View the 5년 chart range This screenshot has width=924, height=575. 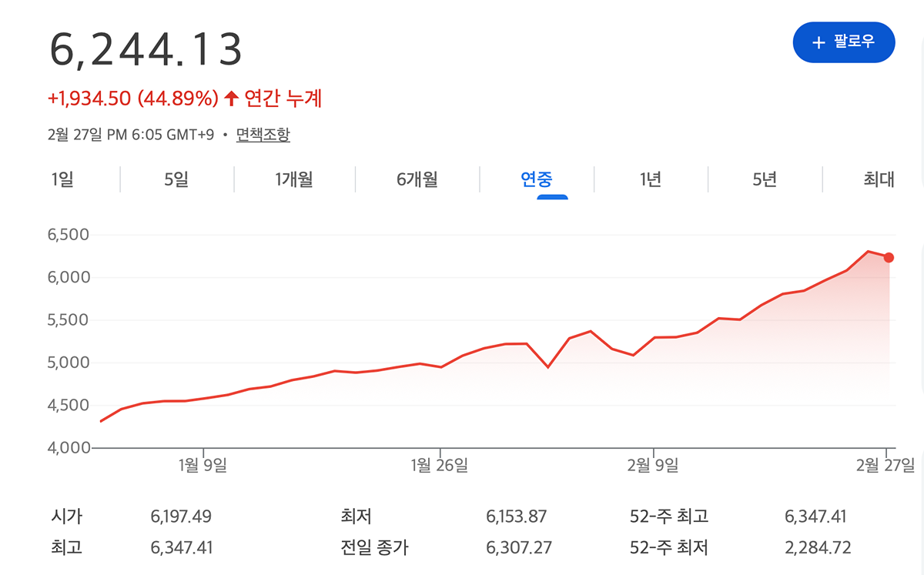coord(765,180)
